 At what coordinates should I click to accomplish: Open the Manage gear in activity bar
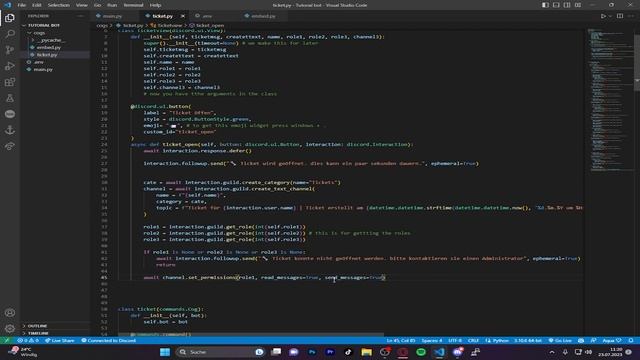[x=10, y=329]
